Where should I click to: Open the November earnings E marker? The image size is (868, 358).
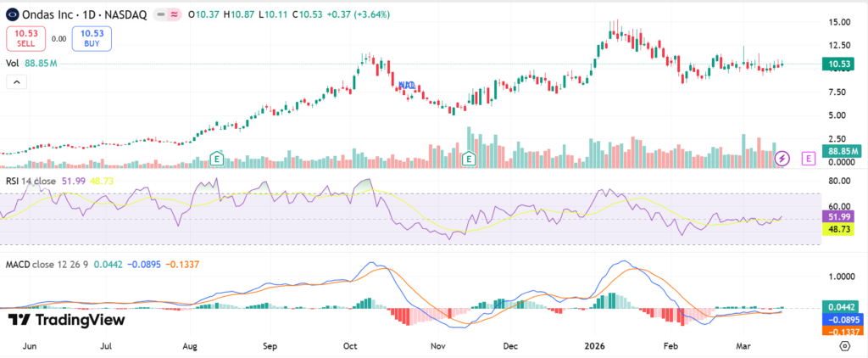(470, 159)
